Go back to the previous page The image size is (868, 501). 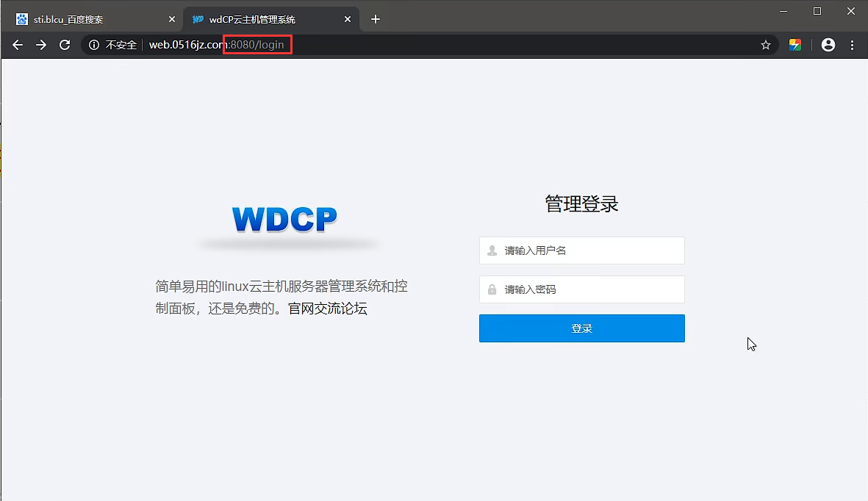(x=18, y=45)
